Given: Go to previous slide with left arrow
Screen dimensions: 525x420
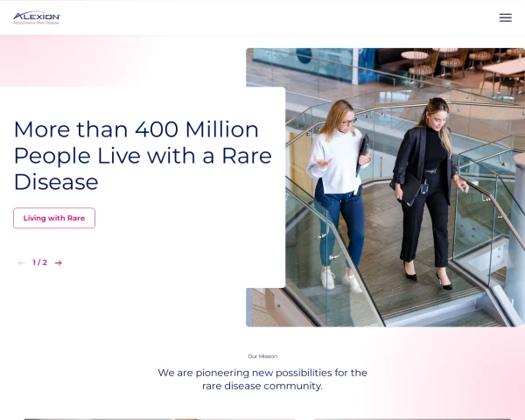Looking at the screenshot, I should 21,262.
